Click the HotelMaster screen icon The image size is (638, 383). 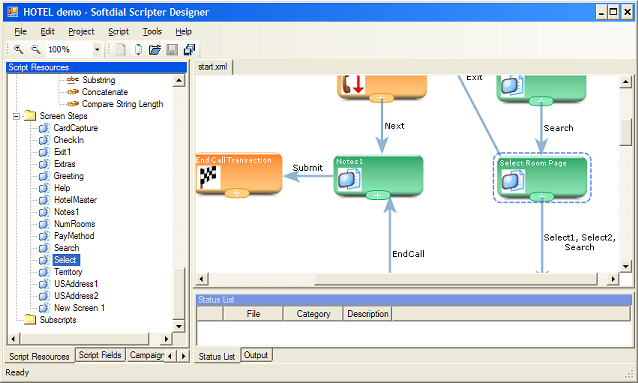point(44,200)
